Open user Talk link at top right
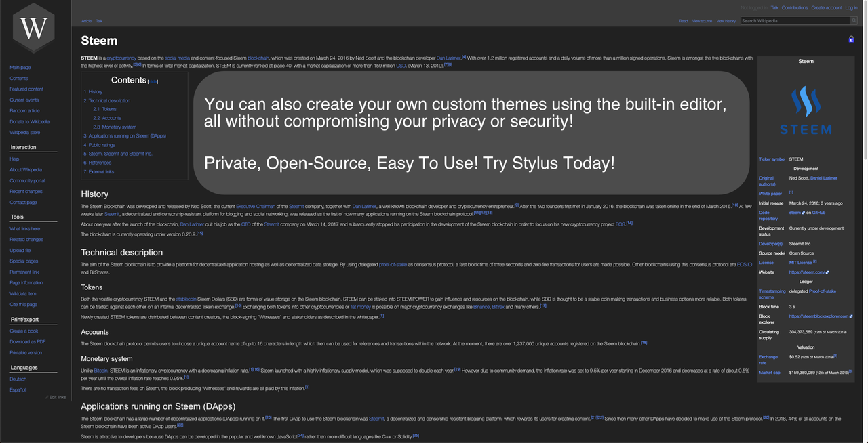This screenshot has height=443, width=868. [x=774, y=8]
